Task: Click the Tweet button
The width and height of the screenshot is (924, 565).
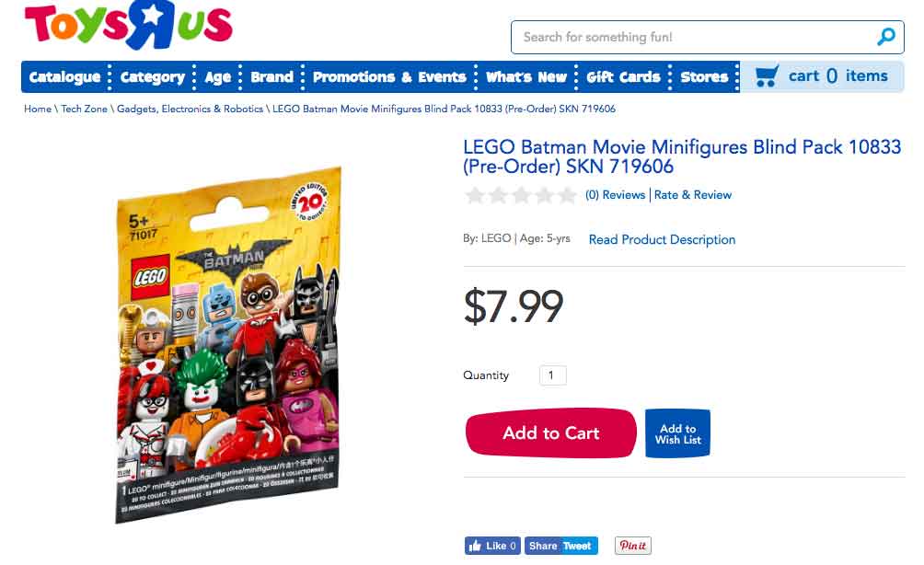Action: pos(578,546)
